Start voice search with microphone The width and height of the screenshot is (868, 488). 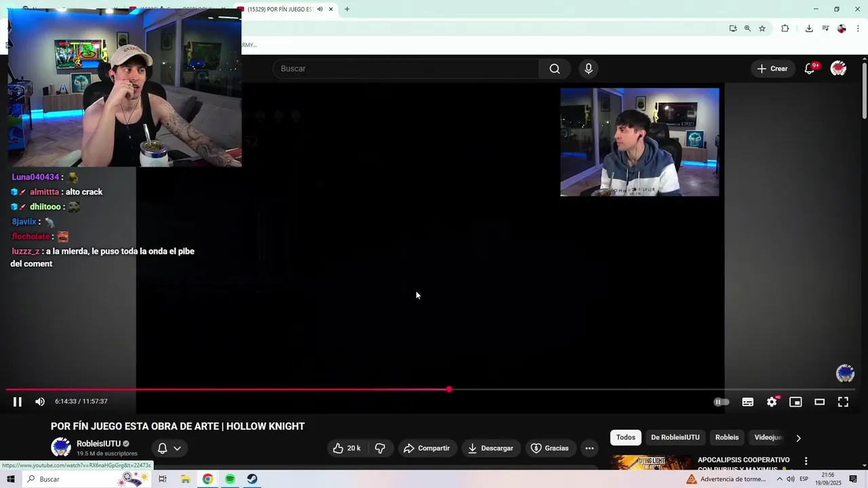[x=589, y=68]
